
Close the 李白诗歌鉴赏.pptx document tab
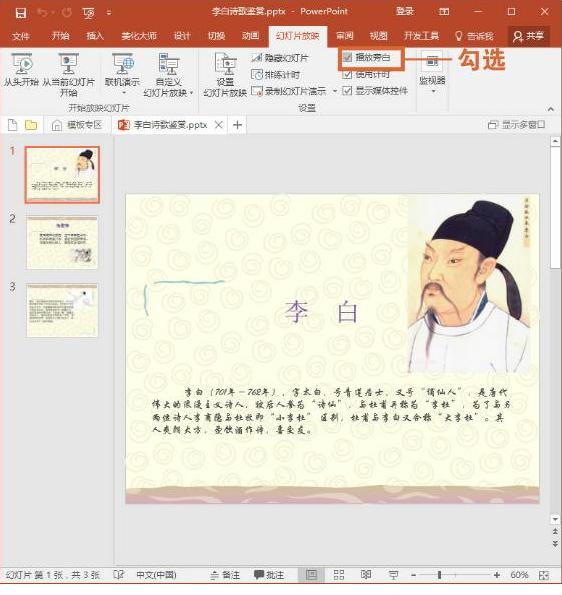tap(219, 124)
